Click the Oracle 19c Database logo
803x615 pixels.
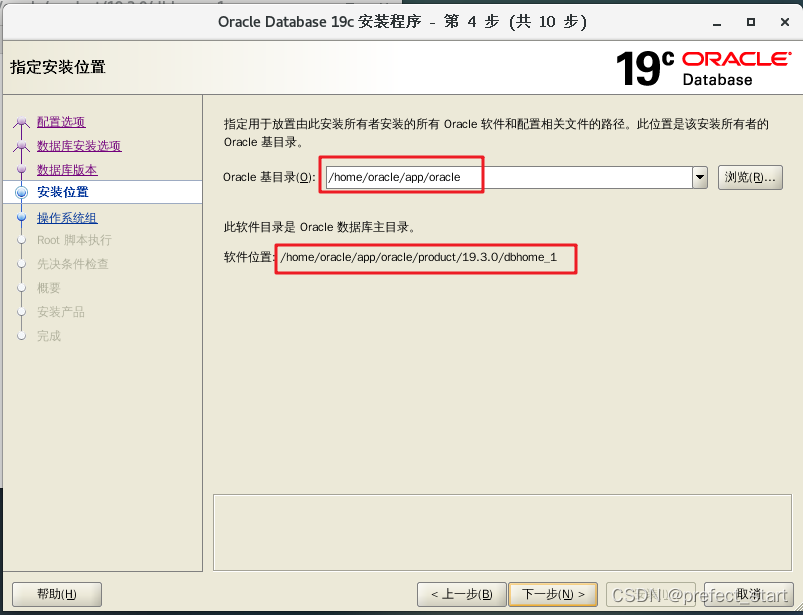[x=704, y=68]
